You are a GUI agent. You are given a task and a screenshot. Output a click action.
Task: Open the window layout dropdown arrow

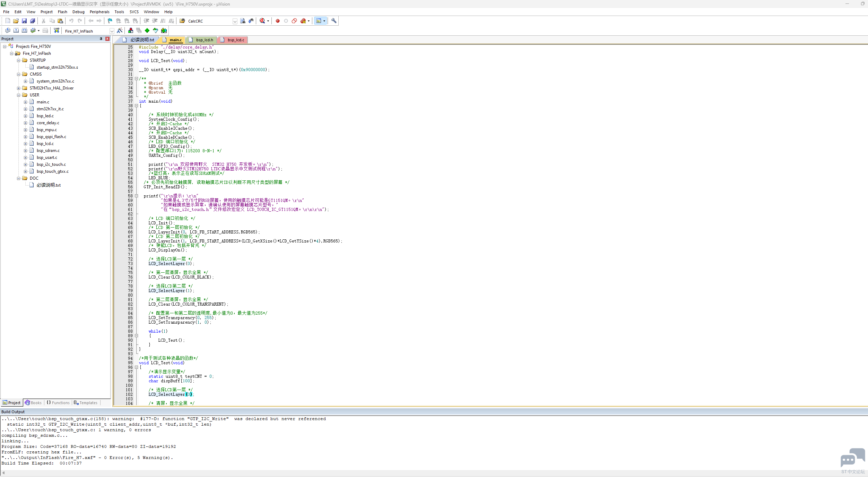point(324,21)
